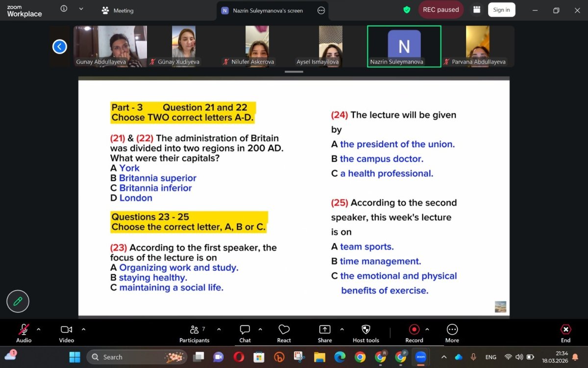588x368 pixels.
Task: Open the React emoji menu
Action: tap(284, 334)
